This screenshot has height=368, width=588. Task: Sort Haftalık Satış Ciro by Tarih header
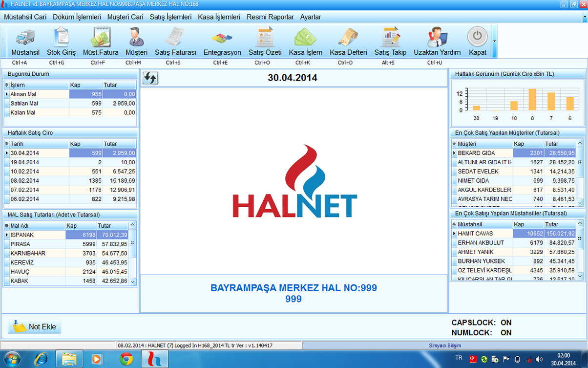(39, 144)
